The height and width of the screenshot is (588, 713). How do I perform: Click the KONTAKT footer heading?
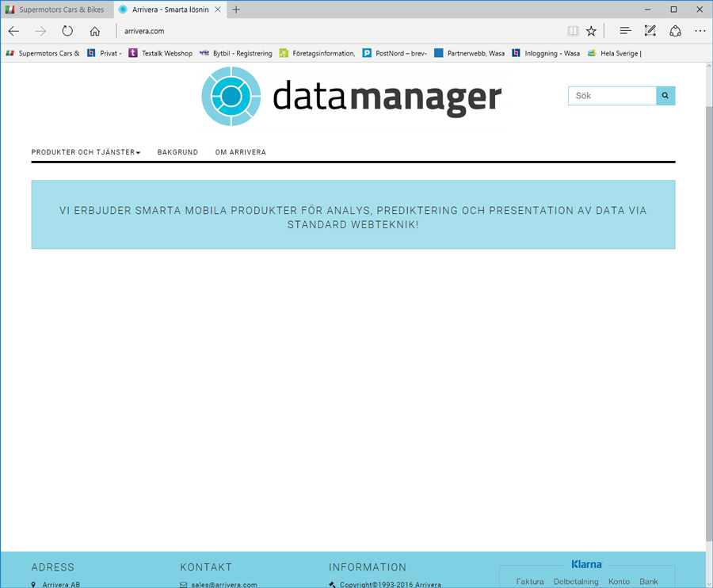point(206,567)
